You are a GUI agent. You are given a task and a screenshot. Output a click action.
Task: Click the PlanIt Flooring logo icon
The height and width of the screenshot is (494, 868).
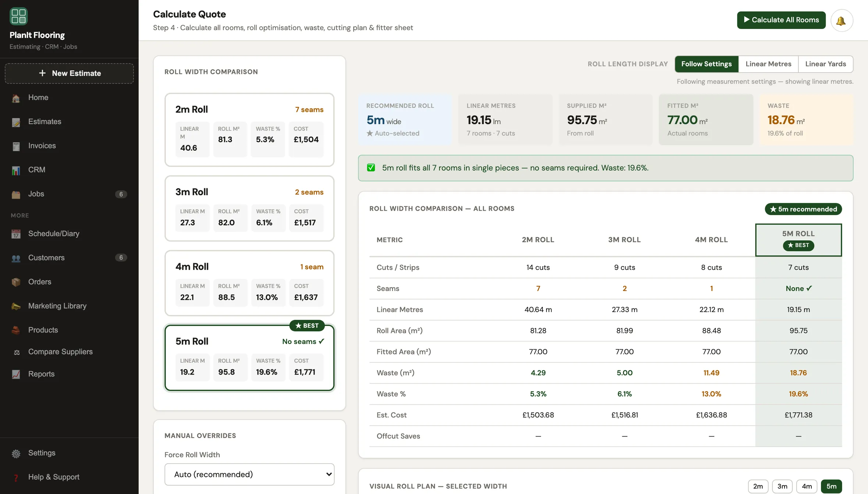18,16
